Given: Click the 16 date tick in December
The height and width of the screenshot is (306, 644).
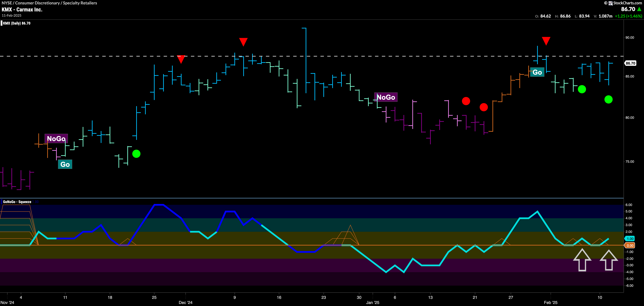Looking at the screenshot, I should (x=279, y=297).
